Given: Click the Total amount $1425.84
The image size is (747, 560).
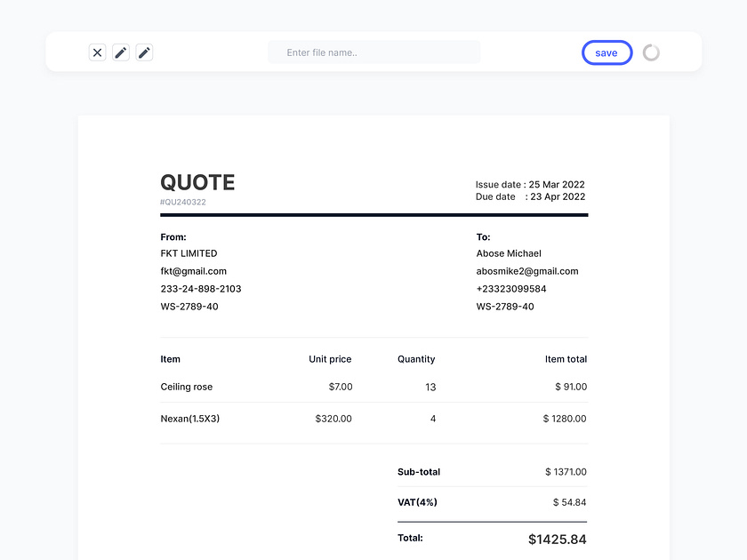Looking at the screenshot, I should (557, 539).
